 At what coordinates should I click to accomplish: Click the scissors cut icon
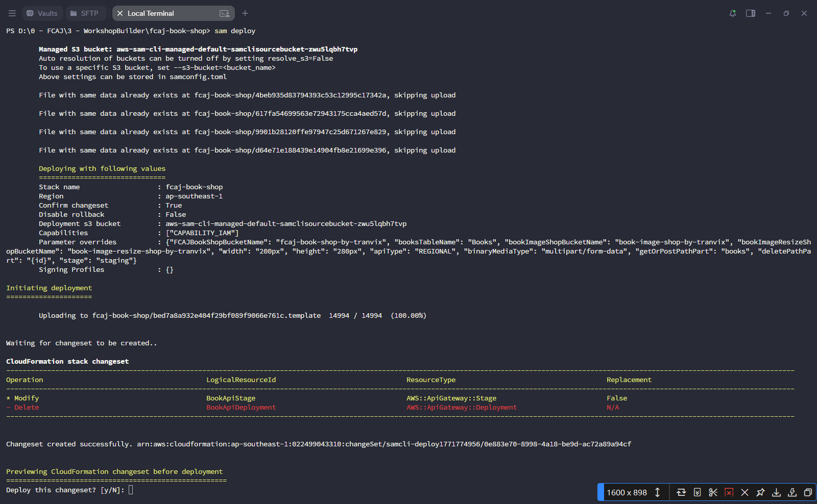(713, 492)
